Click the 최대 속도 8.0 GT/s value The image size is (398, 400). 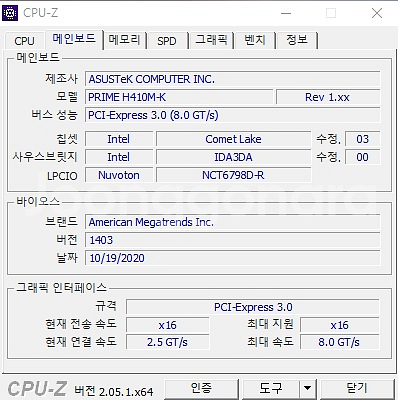point(340,342)
